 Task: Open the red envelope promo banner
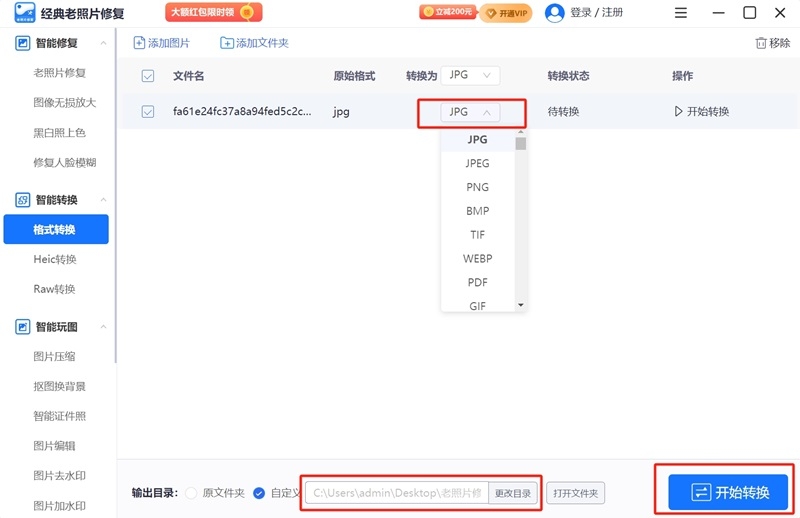click(214, 12)
